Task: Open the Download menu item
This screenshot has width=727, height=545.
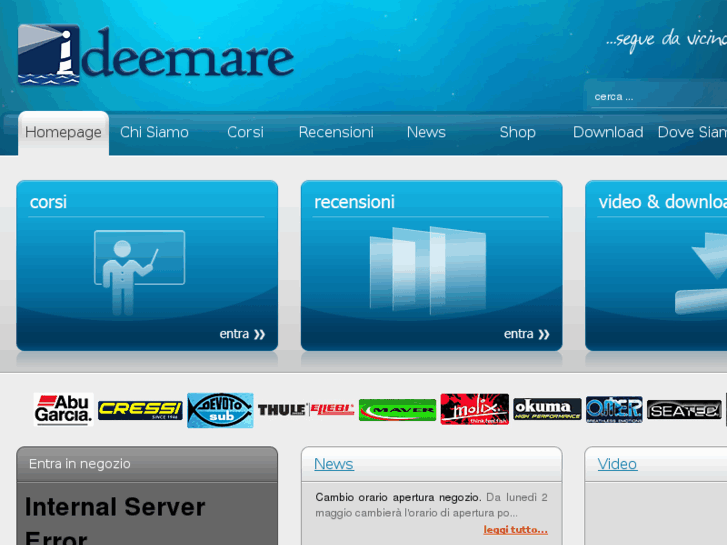Action: [x=608, y=133]
